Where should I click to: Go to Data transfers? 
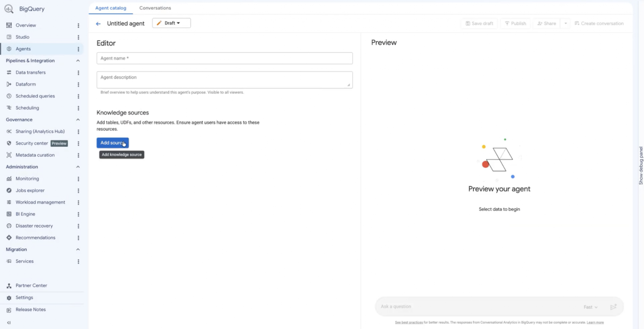[x=31, y=72]
